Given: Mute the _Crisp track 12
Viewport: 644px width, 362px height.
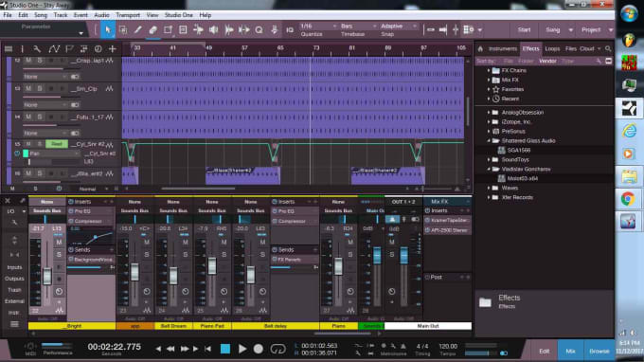Looking at the screenshot, I should pyautogui.click(x=28, y=60).
